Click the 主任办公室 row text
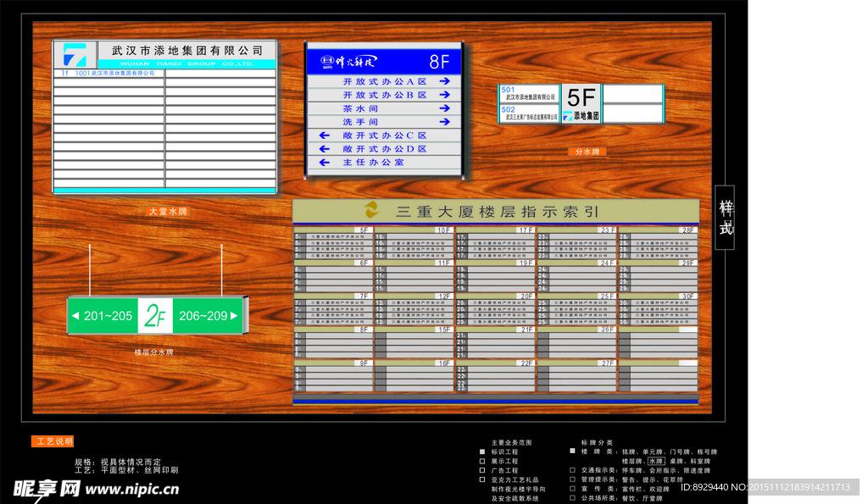Image resolution: width=868 pixels, height=504 pixels. [373, 162]
